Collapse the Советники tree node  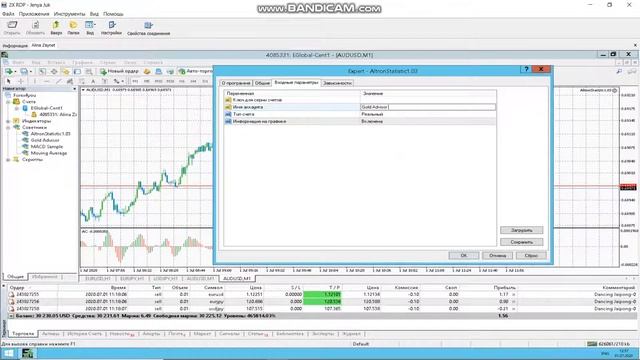click(8, 127)
